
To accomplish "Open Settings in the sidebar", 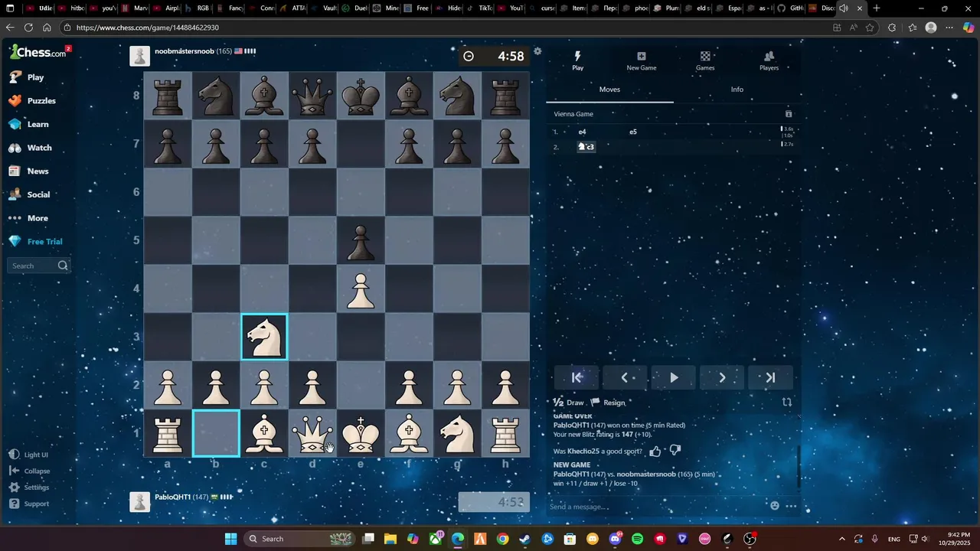I will (x=29, y=487).
